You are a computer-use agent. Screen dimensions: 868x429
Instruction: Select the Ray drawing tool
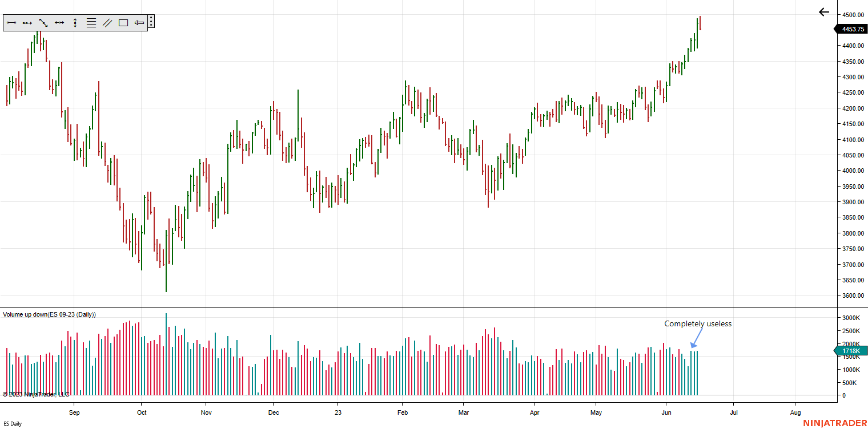[x=27, y=23]
